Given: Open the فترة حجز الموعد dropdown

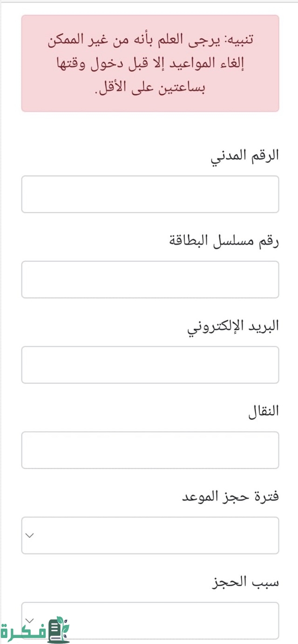Looking at the screenshot, I should [x=150, y=536].
